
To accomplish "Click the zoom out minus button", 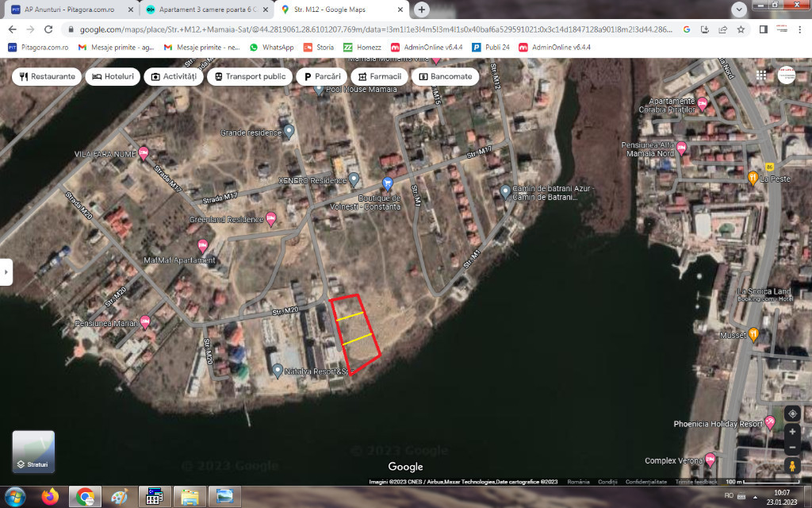I will pos(791,447).
